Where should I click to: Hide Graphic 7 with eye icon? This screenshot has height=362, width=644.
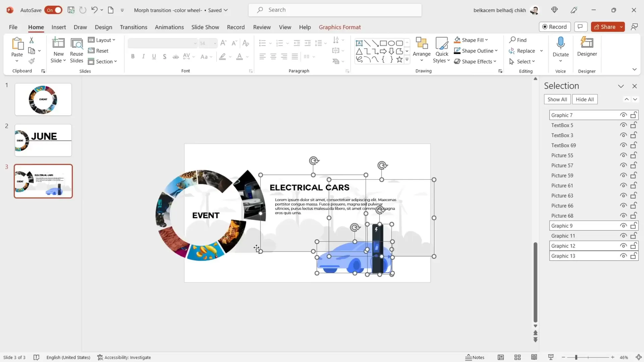623,115
